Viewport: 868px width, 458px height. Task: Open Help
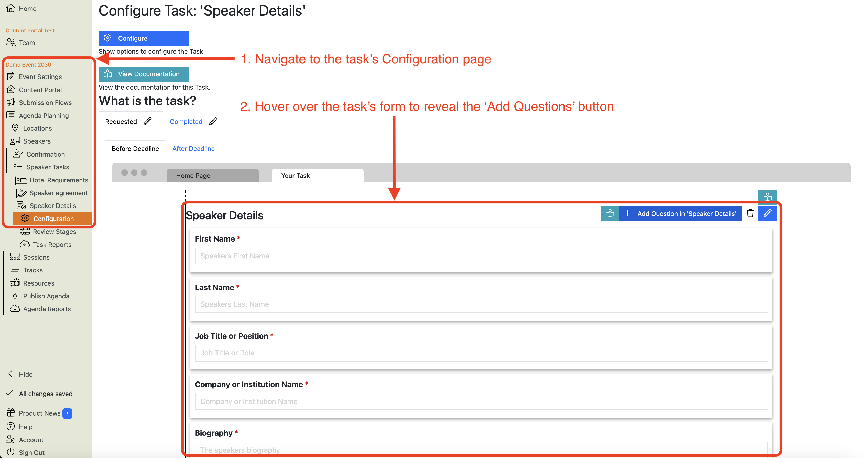click(x=19, y=427)
